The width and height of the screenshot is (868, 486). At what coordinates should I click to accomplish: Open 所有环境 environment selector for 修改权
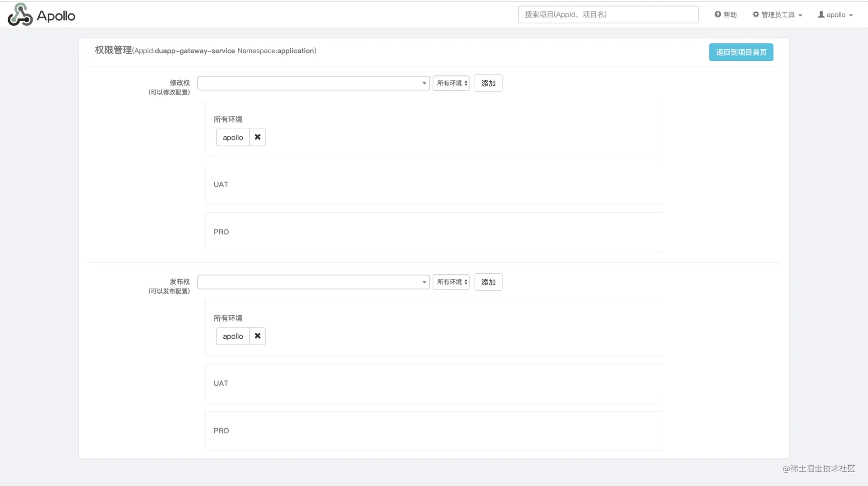[x=451, y=83]
